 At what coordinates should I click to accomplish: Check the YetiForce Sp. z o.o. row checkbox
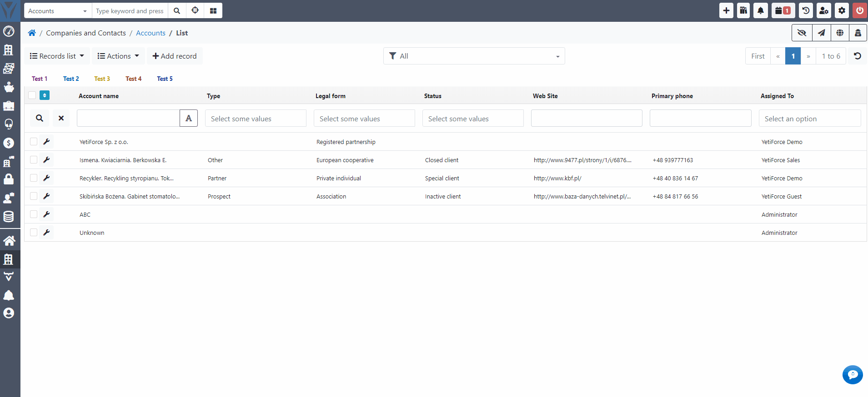pos(34,142)
